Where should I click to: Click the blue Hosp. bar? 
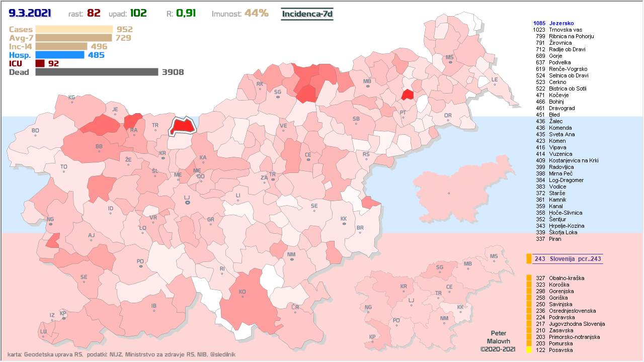tap(60, 55)
